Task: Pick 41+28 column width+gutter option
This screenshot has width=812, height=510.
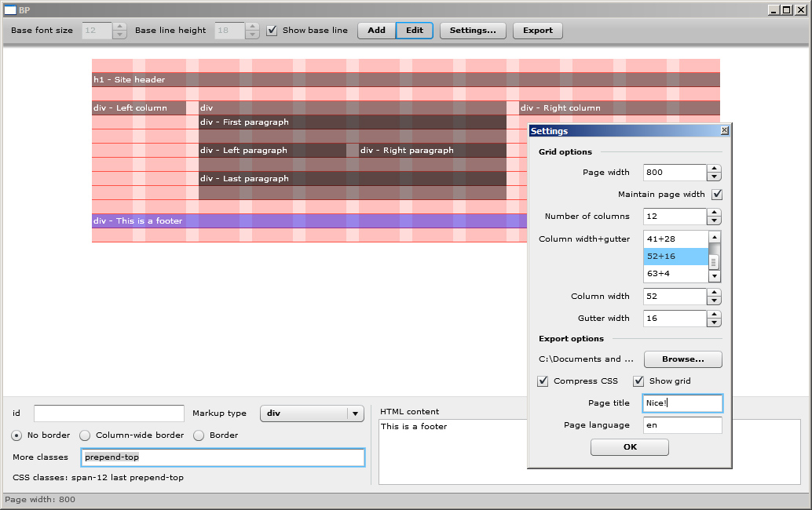Action: point(675,239)
